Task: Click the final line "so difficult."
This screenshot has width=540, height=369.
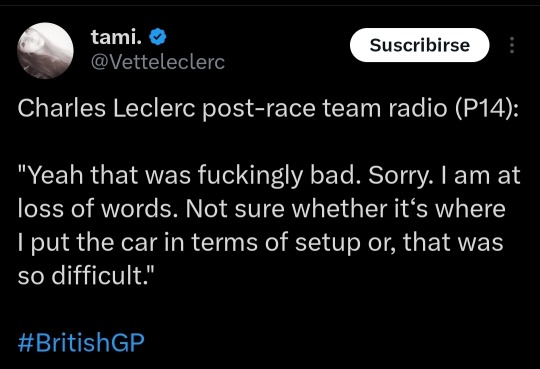Action: click(86, 275)
